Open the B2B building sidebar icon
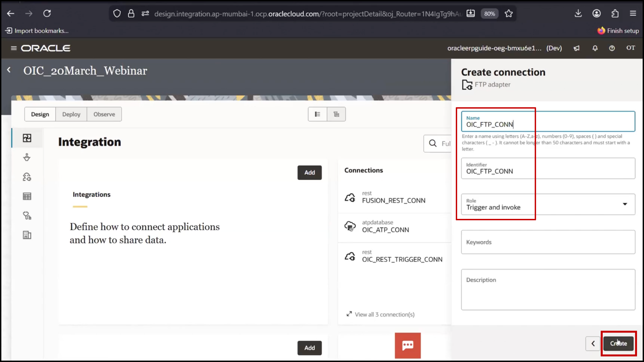 pos(27,235)
